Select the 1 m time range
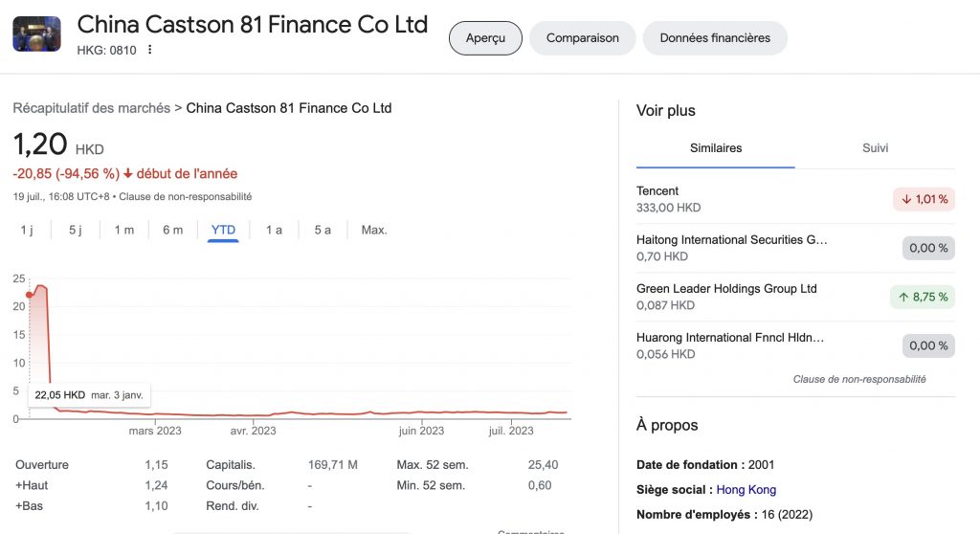 (x=123, y=230)
